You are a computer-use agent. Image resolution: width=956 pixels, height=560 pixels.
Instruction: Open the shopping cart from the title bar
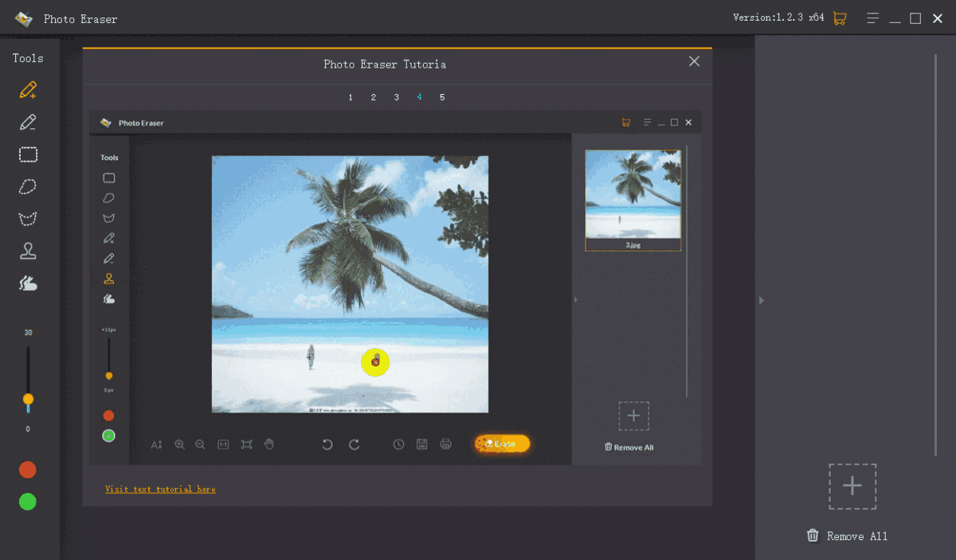pos(839,17)
